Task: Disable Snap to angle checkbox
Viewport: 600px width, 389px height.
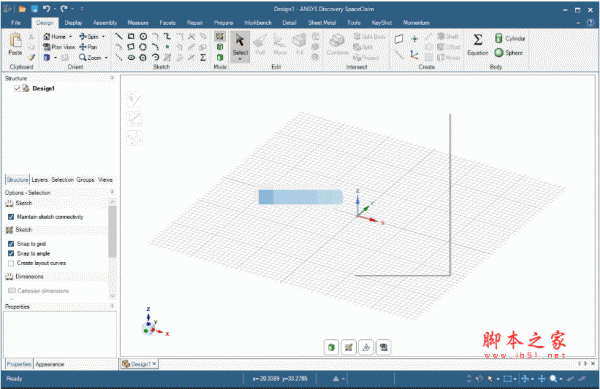Action: click(x=11, y=254)
